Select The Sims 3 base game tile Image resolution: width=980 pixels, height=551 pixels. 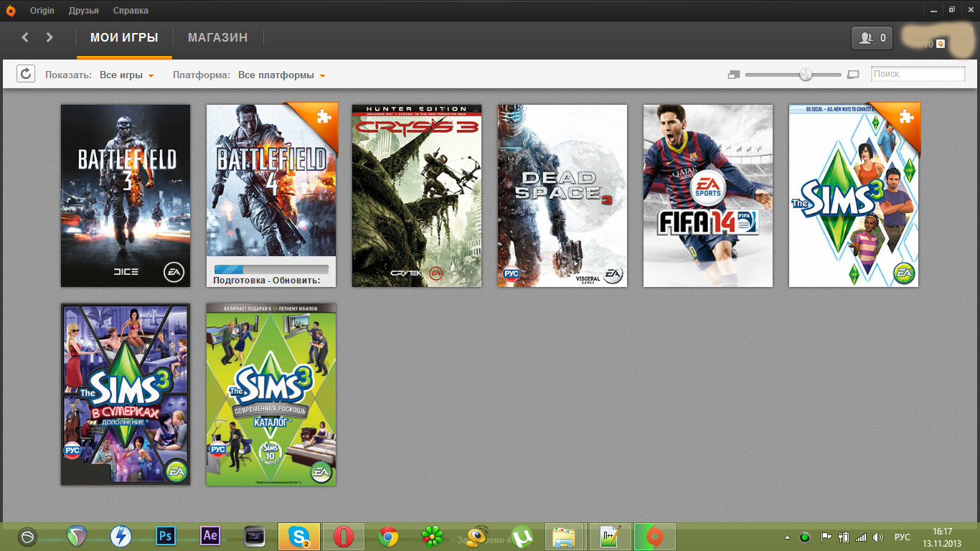point(854,196)
